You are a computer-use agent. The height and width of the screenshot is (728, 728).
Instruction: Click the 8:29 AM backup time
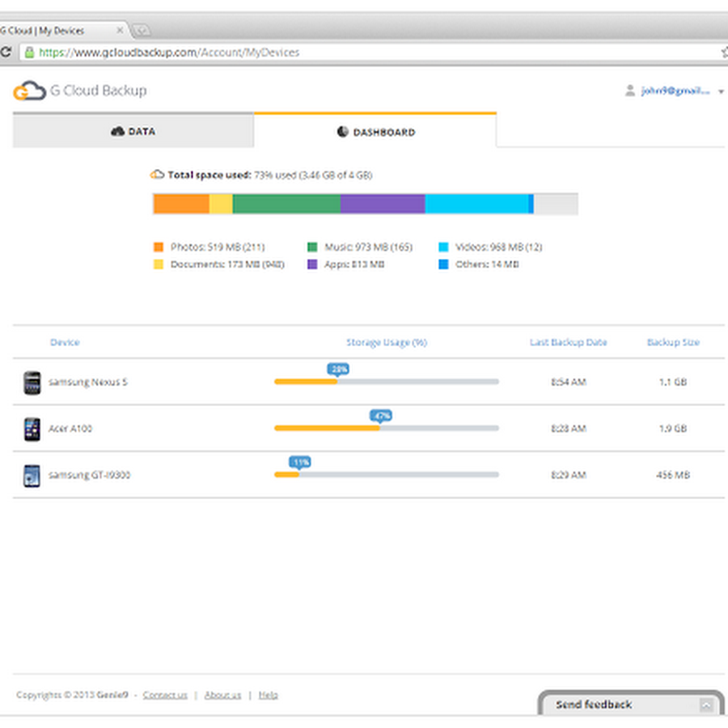pos(569,475)
